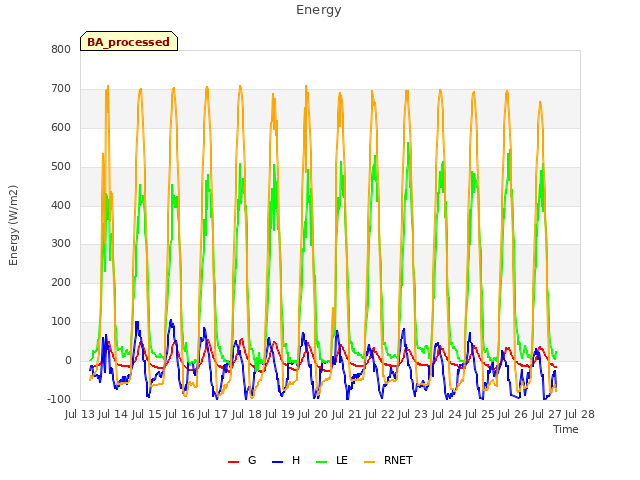Viewport: 640px width, 480px height.
Task: Click the Jul 14 tick label
Action: coord(114,414)
